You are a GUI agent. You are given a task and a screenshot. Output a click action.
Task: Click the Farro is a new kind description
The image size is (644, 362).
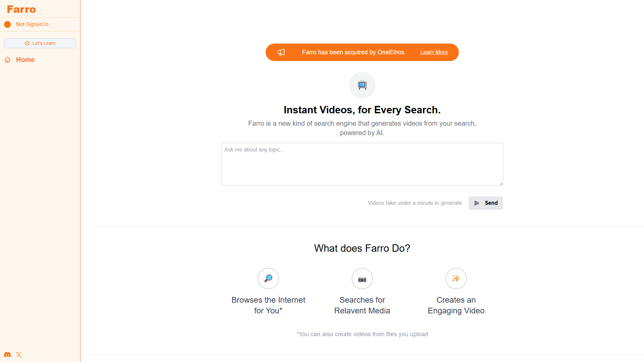[362, 128]
